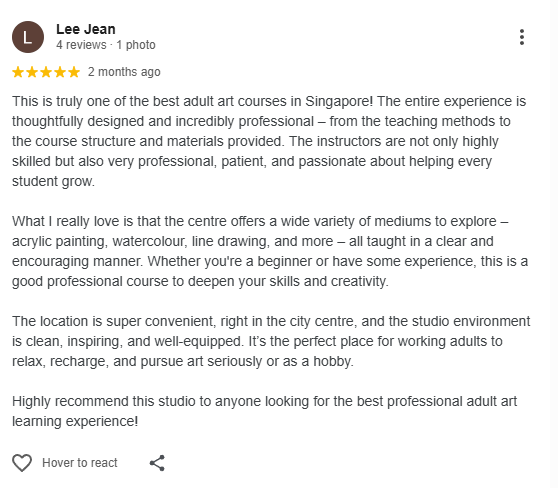
Task: Click the paragraph starting 'This is truly'
Action: click(269, 141)
